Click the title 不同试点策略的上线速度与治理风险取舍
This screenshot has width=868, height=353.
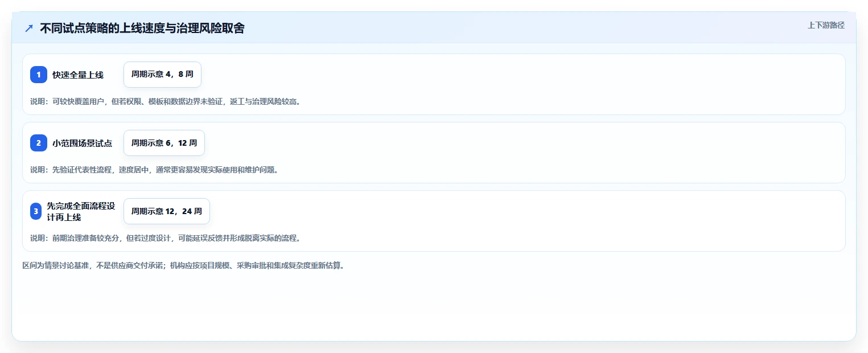tap(142, 28)
